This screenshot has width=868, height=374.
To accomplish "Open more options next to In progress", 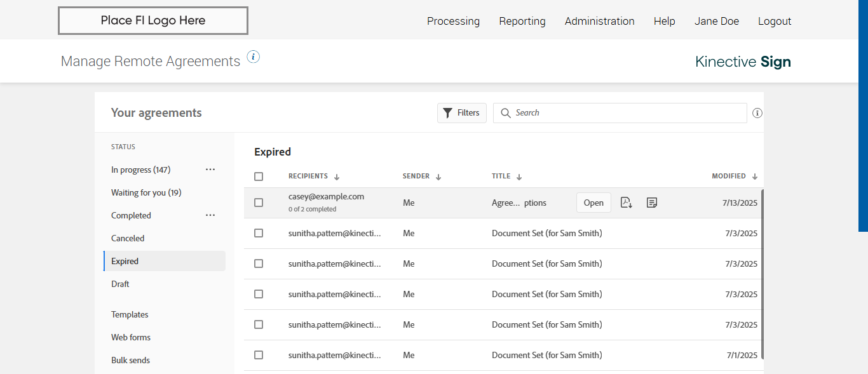I will pos(210,170).
